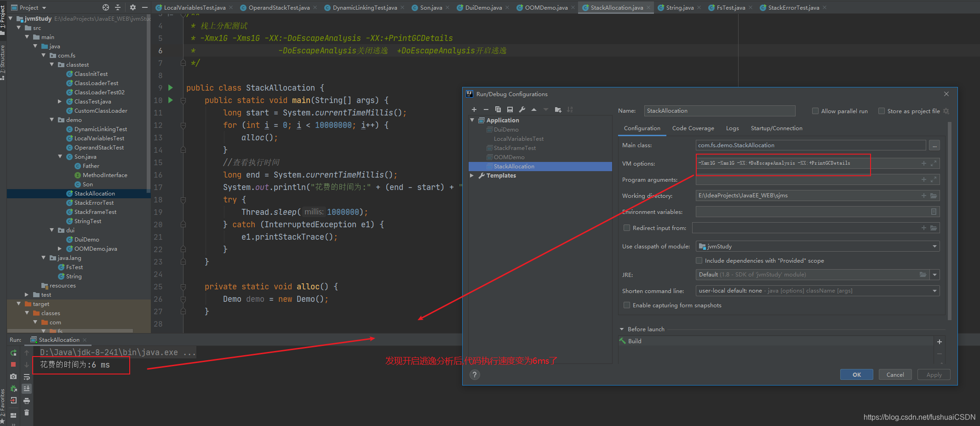Collapse the classtest package in tree
This screenshot has height=426, width=980.
[52, 64]
